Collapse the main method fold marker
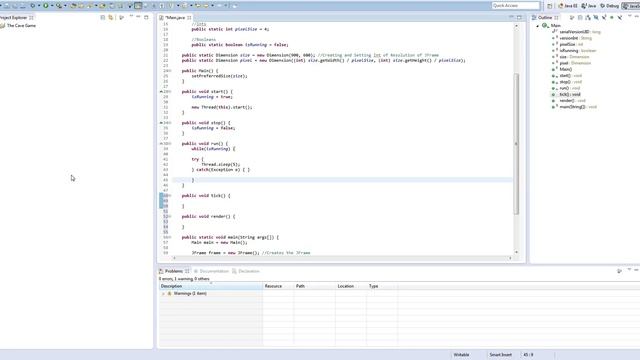The image size is (640, 360). [170, 237]
